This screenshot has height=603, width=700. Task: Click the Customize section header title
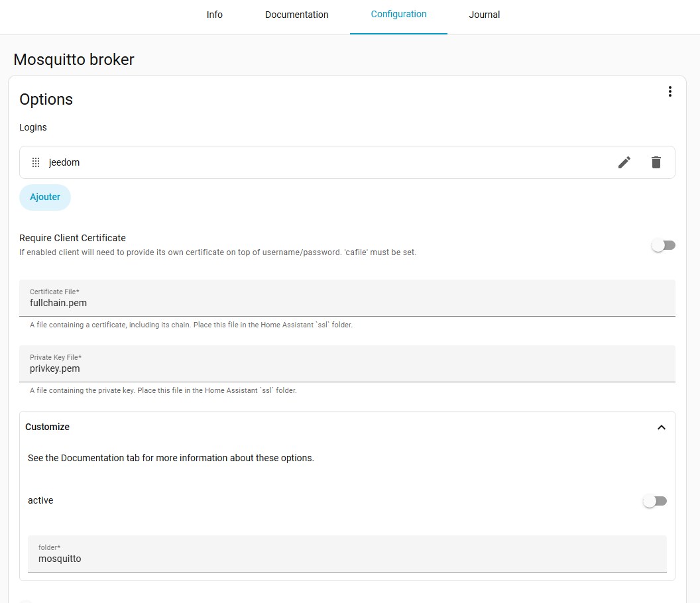click(x=47, y=427)
